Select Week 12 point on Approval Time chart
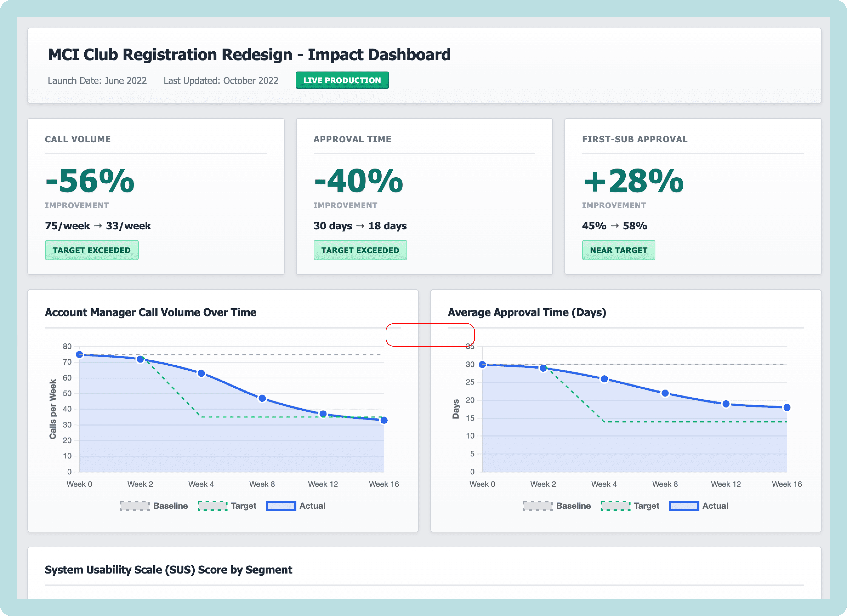This screenshot has width=847, height=616. click(726, 404)
